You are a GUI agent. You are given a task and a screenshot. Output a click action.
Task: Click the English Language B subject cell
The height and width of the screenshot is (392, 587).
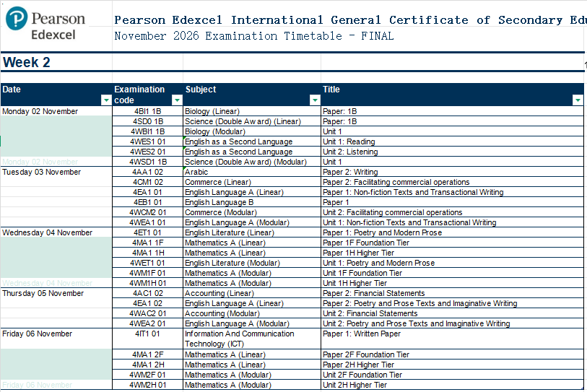(x=252, y=202)
